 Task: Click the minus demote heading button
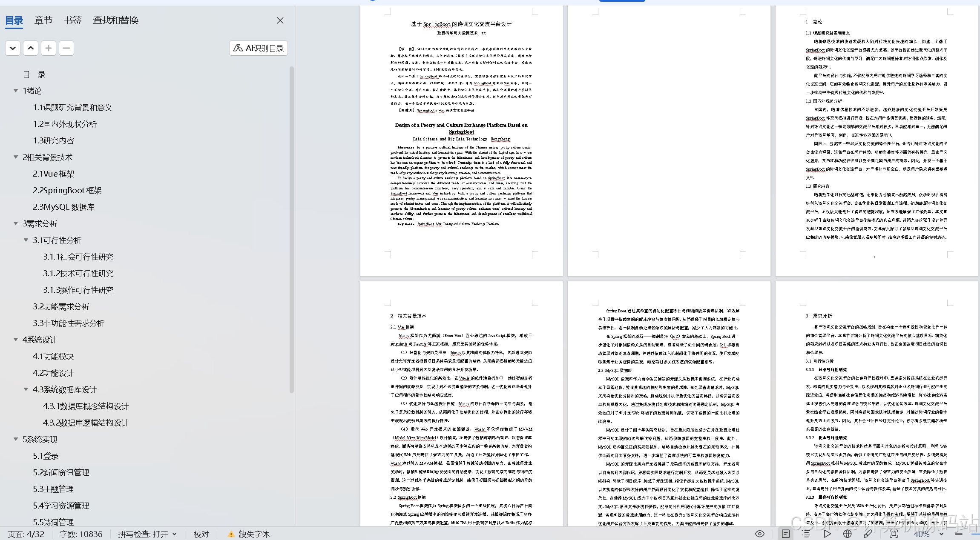tap(66, 48)
